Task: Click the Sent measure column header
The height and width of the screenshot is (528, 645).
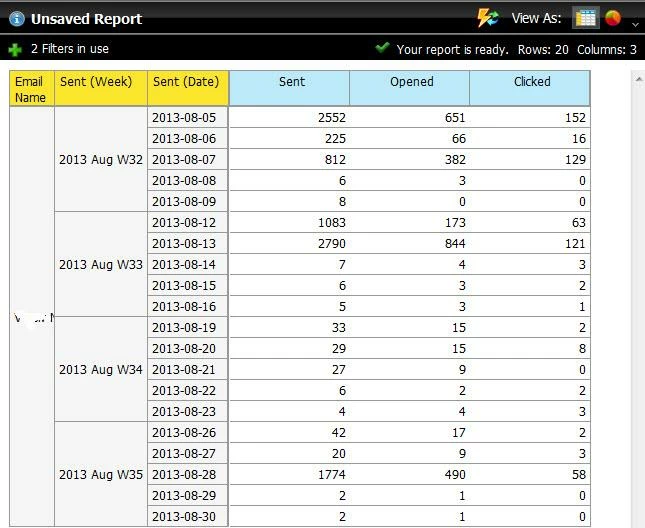Action: tap(290, 88)
